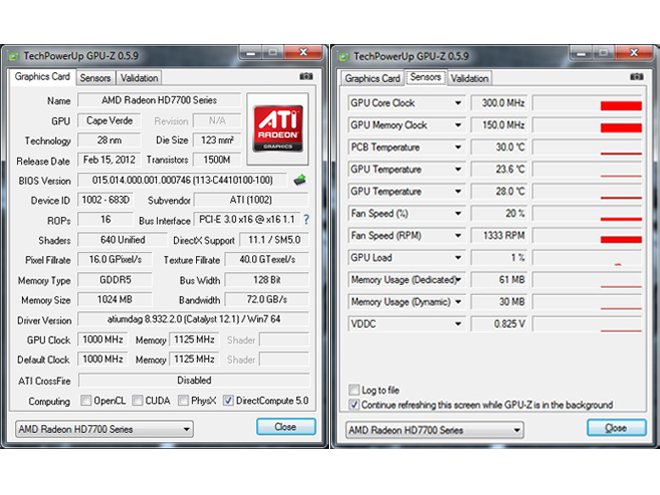Open GPU Core Clock sensor dropdown
The height and width of the screenshot is (495, 660).
[458, 103]
